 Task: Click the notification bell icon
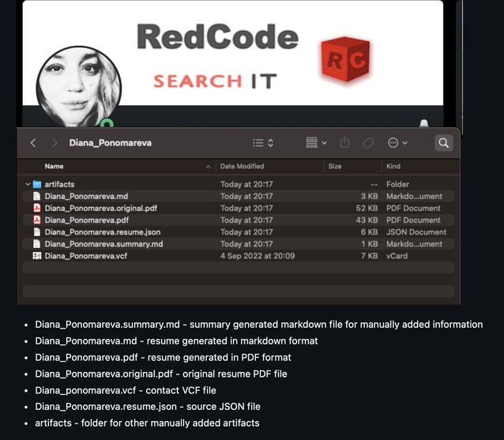click(x=423, y=123)
